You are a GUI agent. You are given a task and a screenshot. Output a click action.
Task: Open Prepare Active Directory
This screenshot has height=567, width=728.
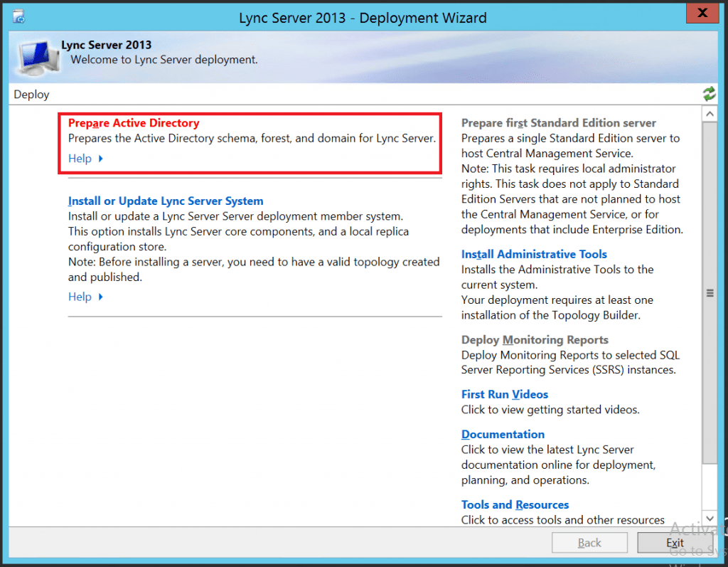click(x=133, y=122)
